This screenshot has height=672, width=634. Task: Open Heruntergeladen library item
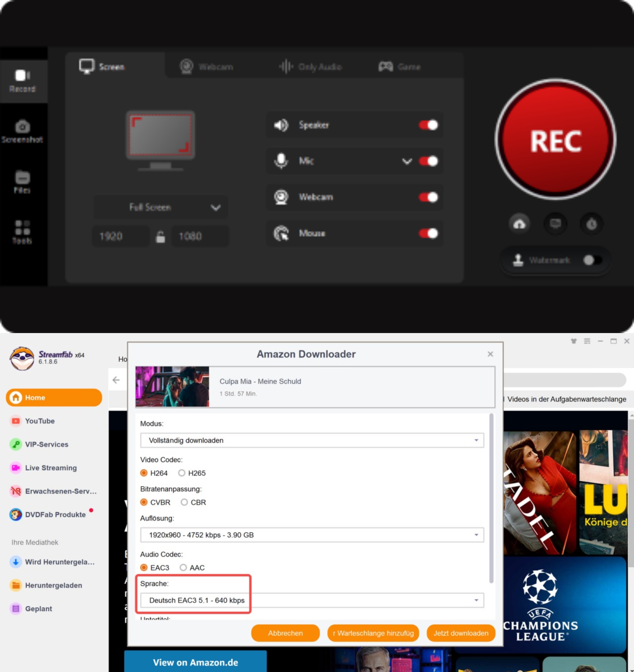click(46, 585)
